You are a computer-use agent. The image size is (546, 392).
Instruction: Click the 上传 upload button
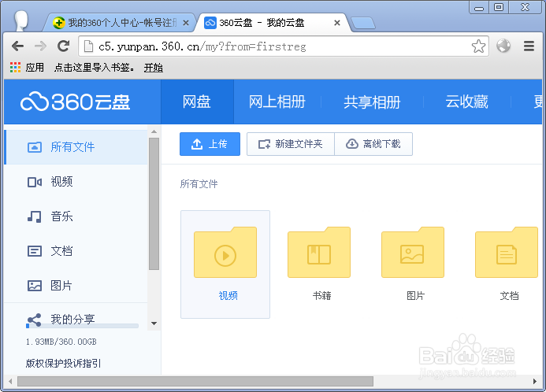coord(210,144)
